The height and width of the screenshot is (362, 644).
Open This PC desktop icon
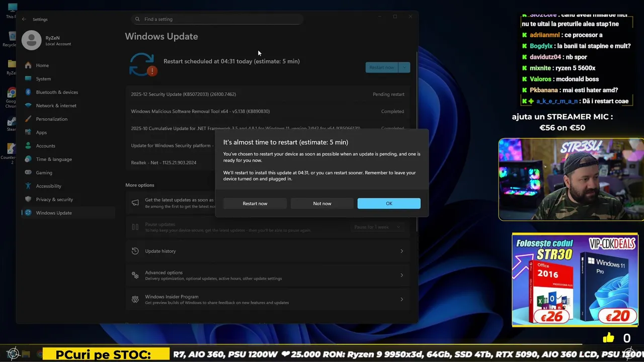(12, 11)
